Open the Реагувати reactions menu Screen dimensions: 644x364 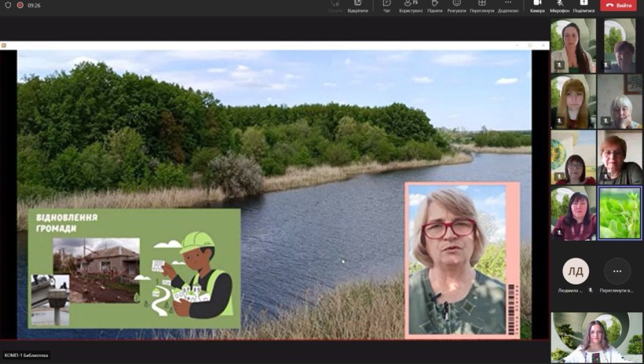pyautogui.click(x=456, y=6)
